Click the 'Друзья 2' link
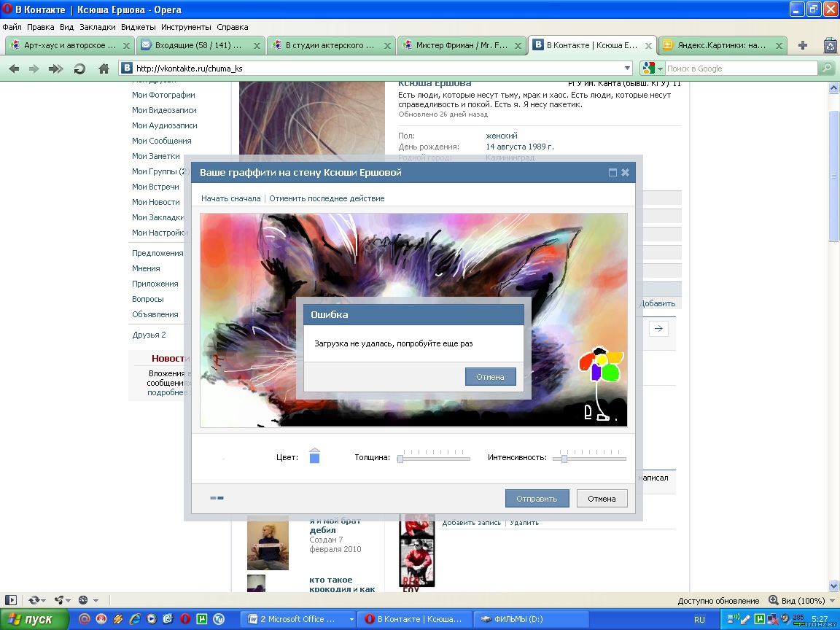This screenshot has height=630, width=840. (x=149, y=335)
